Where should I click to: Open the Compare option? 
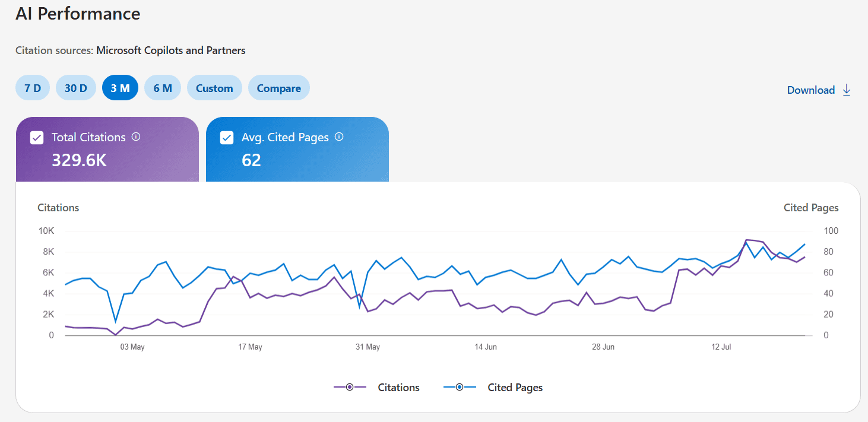(278, 88)
